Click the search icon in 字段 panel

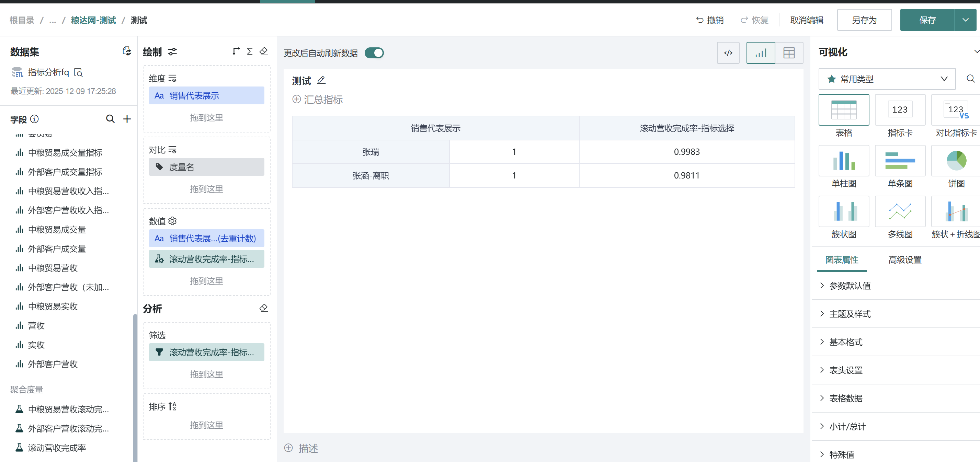click(110, 119)
